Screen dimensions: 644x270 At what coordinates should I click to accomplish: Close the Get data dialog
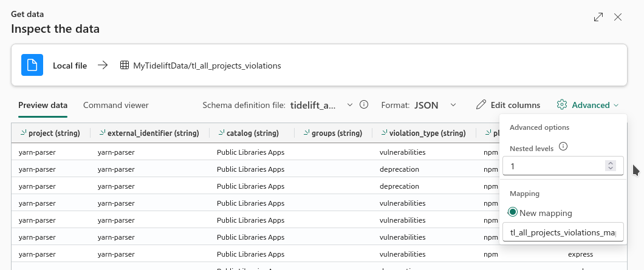point(618,17)
